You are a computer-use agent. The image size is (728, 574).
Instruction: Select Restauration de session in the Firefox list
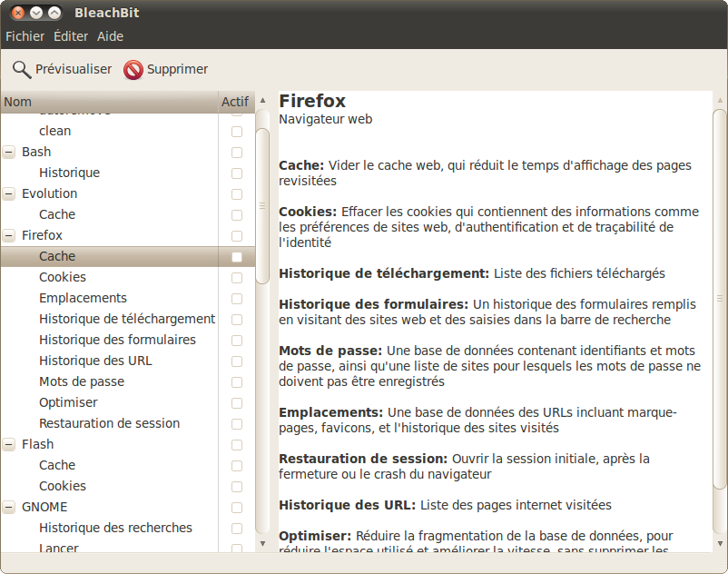109,423
